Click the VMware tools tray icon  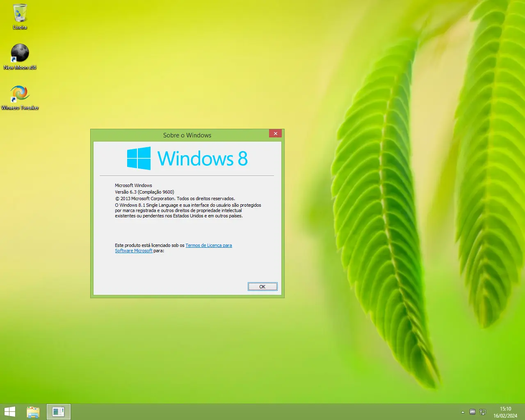click(x=472, y=412)
